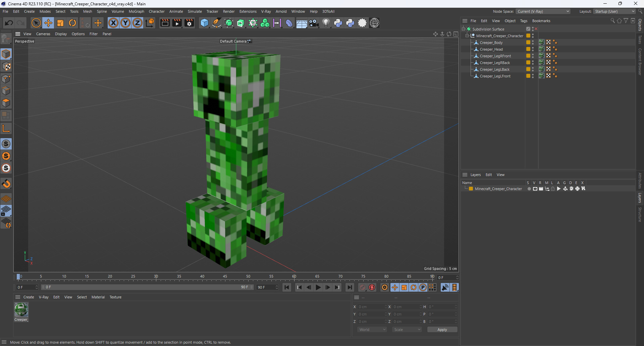Play the animation forward
This screenshot has width=644, height=346.
[x=318, y=287]
